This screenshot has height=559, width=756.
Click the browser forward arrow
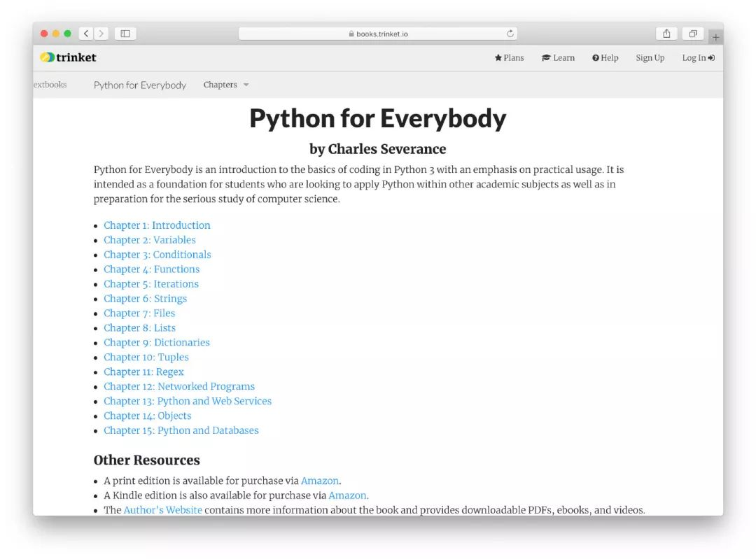click(101, 34)
